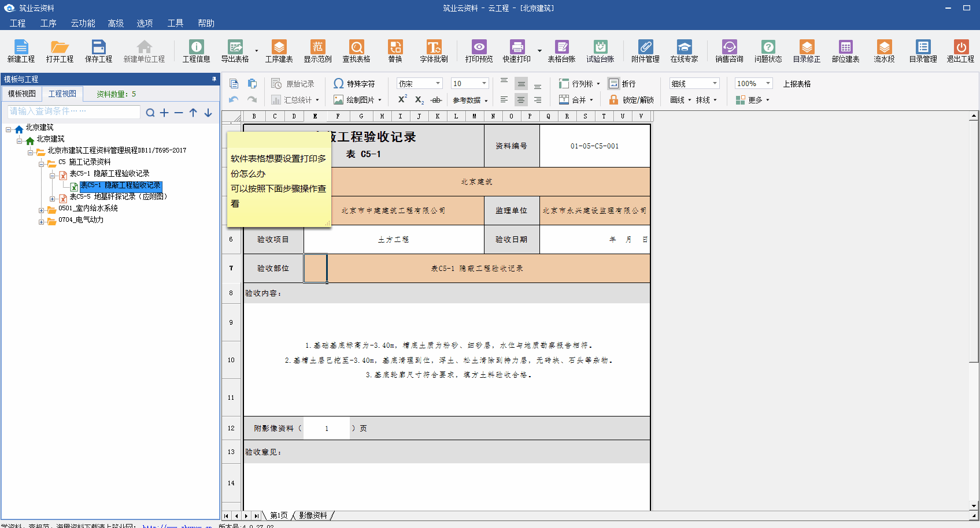This screenshot has width=980, height=528.
Task: Open the 100% zoom level dropdown
Action: pos(768,84)
